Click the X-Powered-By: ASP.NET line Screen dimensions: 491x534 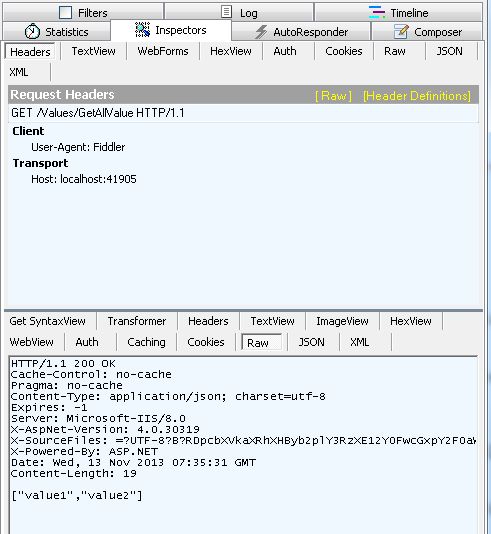pos(84,452)
